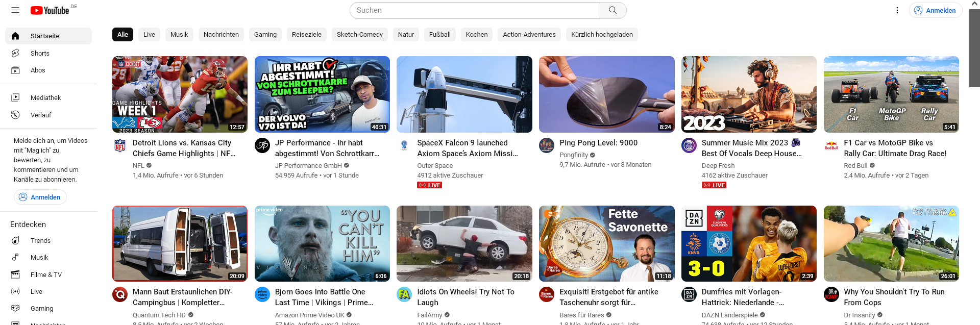Click the FailArmy channel avatar
This screenshot has width=980, height=325.
(x=404, y=294)
